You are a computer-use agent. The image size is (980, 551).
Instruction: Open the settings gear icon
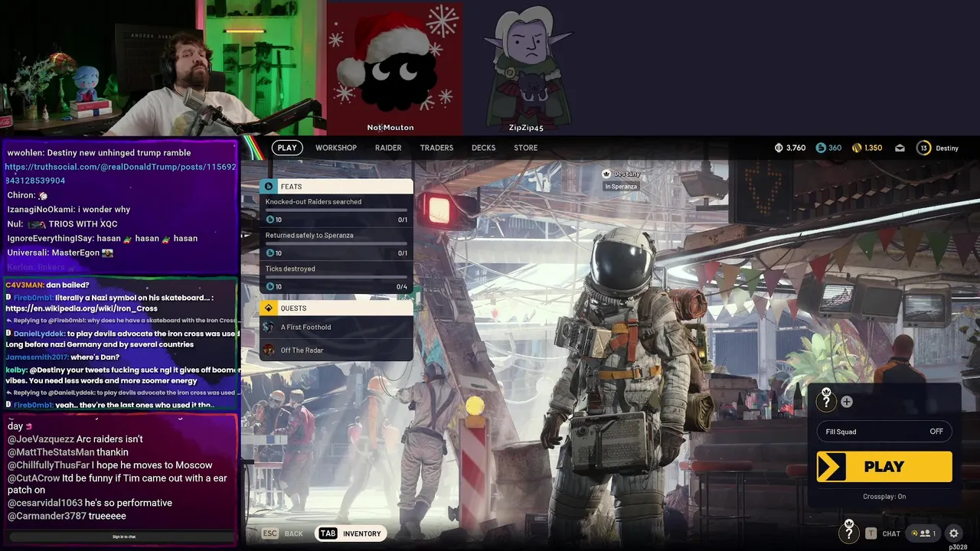954,533
